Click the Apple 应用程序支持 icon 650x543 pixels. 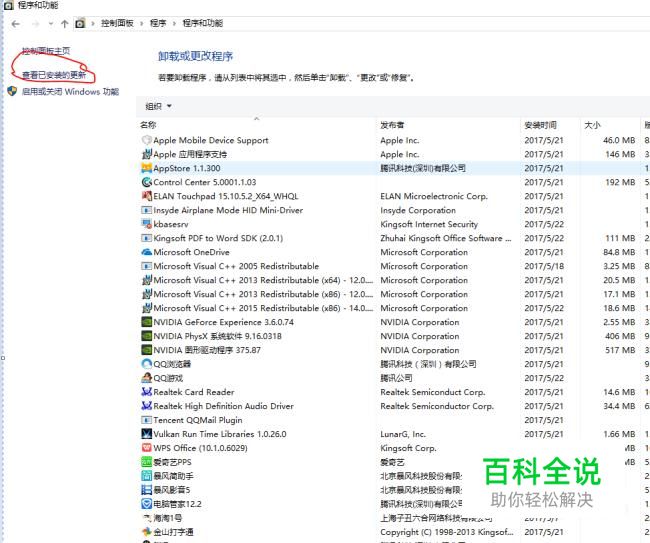pyautogui.click(x=146, y=154)
